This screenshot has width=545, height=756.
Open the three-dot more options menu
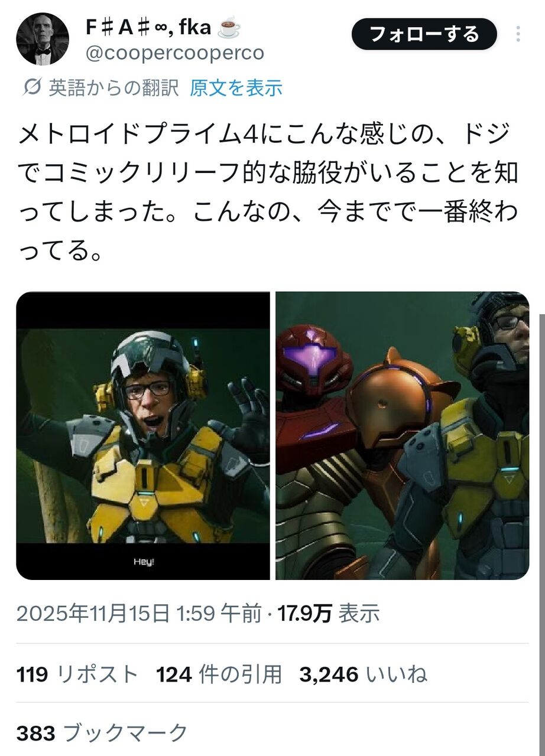[518, 34]
